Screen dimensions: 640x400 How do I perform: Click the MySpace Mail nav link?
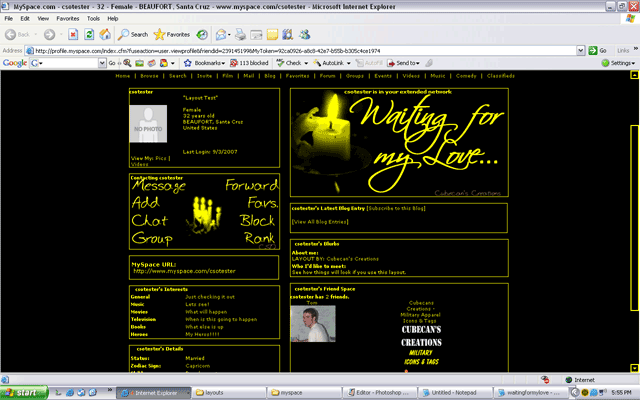pyautogui.click(x=249, y=76)
